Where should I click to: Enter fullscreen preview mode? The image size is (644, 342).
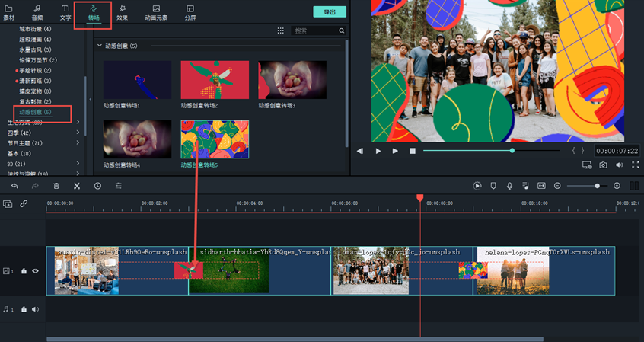[x=635, y=165]
